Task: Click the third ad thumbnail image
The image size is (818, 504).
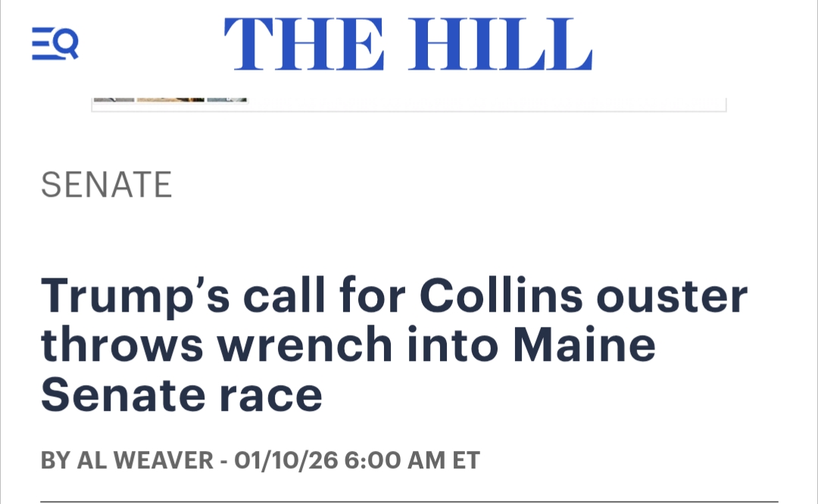Action: coord(227,99)
